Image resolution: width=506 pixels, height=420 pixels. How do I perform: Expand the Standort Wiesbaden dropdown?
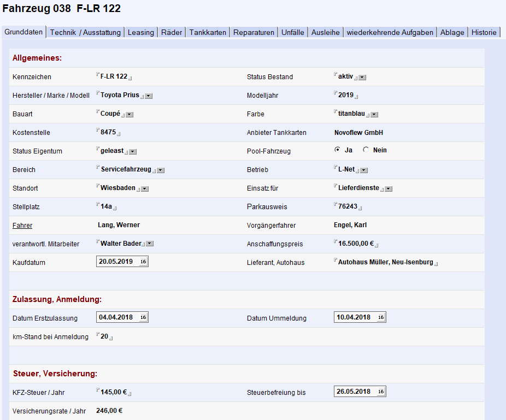point(145,189)
